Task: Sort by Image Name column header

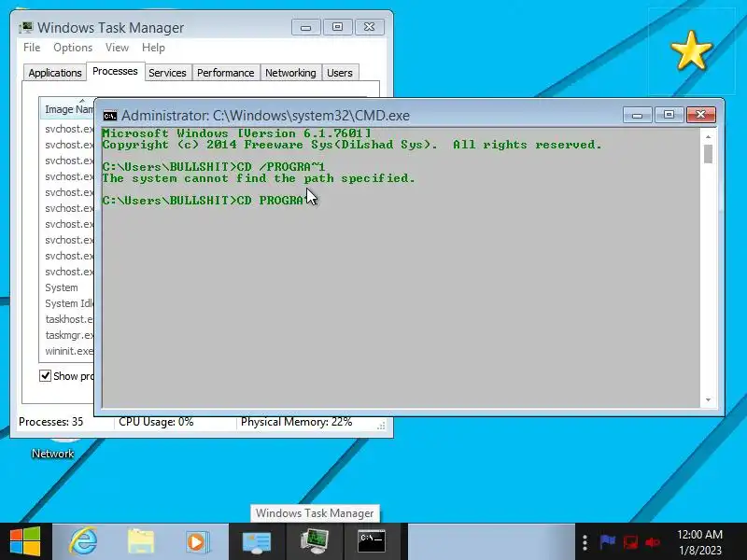Action: [x=67, y=109]
